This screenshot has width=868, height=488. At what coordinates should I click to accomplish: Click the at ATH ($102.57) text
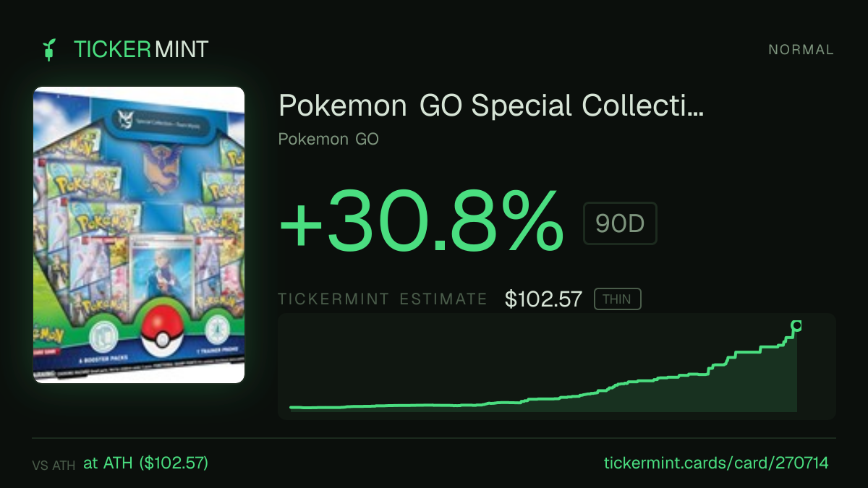pos(146,463)
